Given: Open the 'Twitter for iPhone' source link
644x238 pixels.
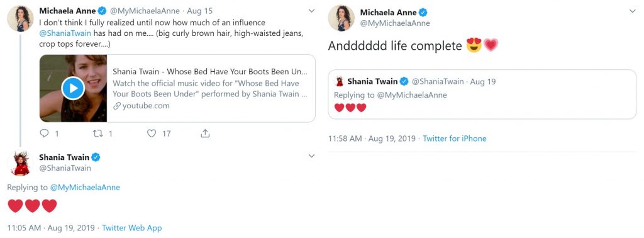Looking at the screenshot, I should pos(455,139).
